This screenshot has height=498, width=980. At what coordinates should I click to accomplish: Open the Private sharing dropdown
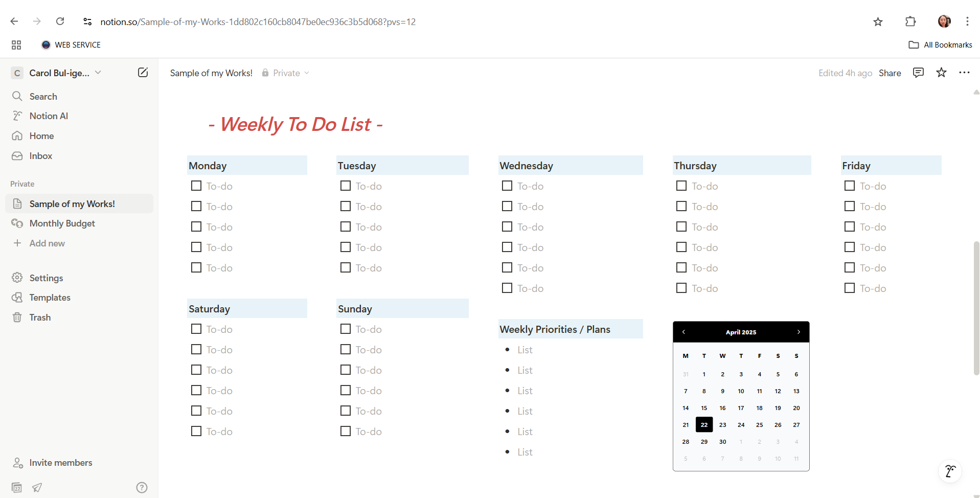286,73
